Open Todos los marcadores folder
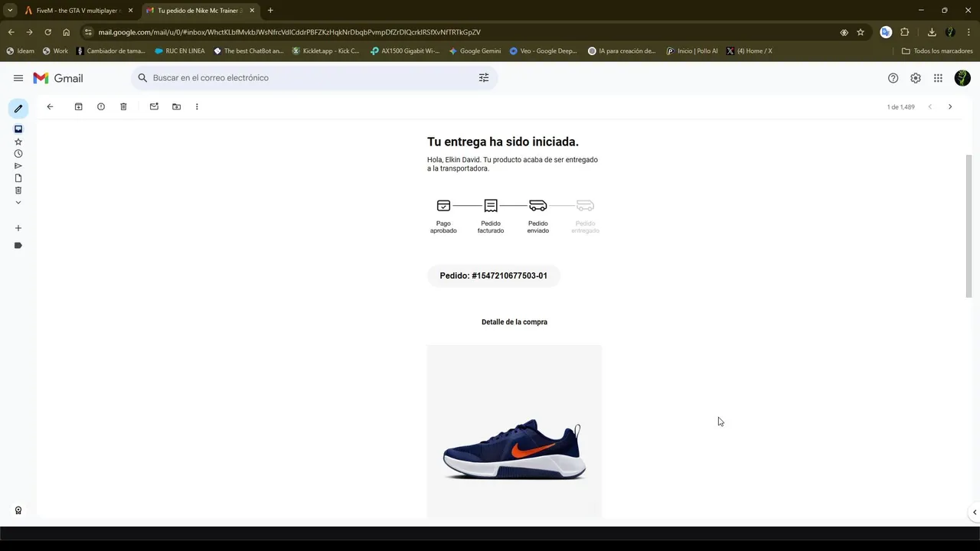This screenshot has width=980, height=551. click(x=937, y=51)
